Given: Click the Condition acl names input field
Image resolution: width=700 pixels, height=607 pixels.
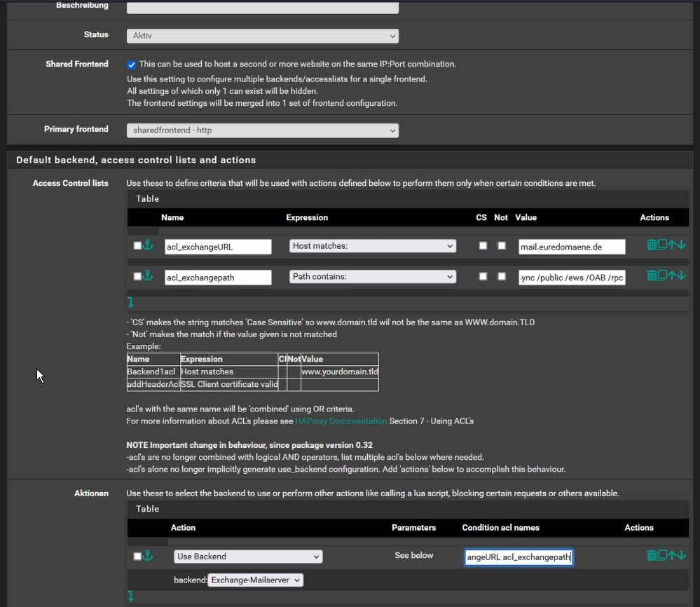Looking at the screenshot, I should tap(519, 557).
